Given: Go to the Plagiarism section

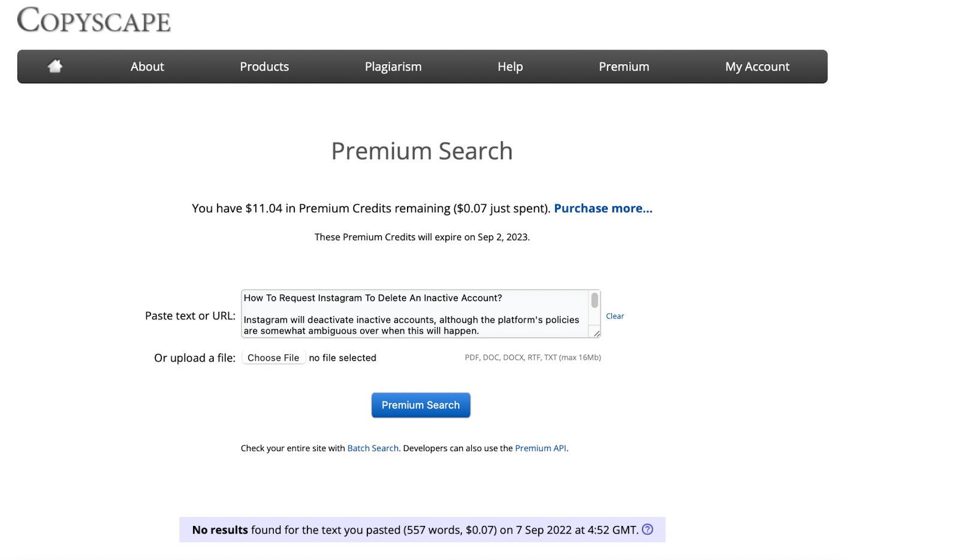Looking at the screenshot, I should (393, 66).
